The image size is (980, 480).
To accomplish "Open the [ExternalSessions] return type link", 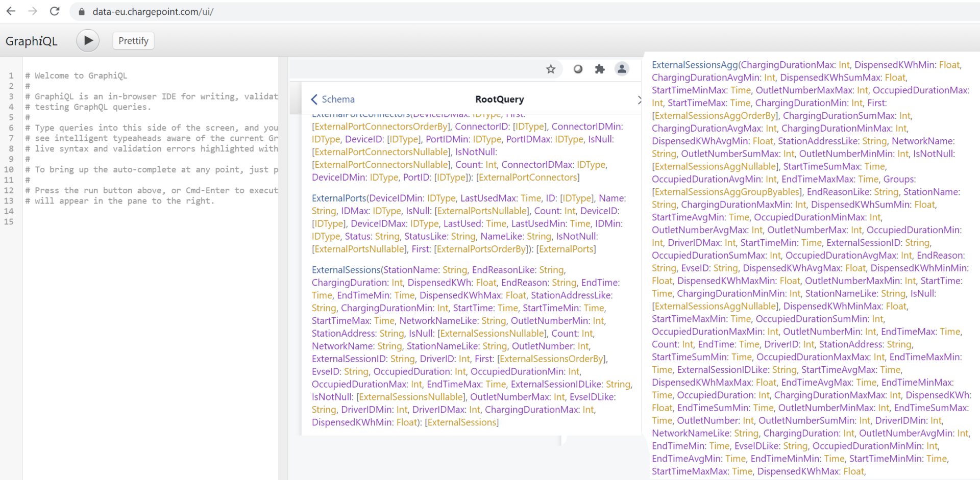I will coord(462,422).
